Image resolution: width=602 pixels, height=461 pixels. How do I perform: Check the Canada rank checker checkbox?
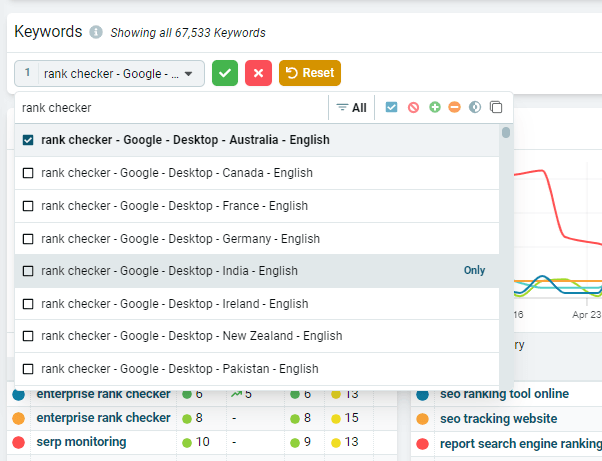point(28,173)
